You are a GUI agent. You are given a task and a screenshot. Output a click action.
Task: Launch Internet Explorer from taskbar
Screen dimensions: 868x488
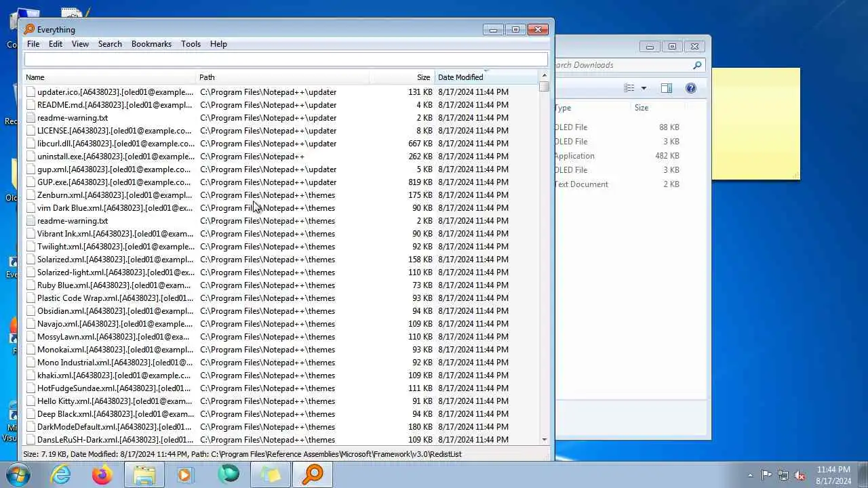(x=61, y=475)
